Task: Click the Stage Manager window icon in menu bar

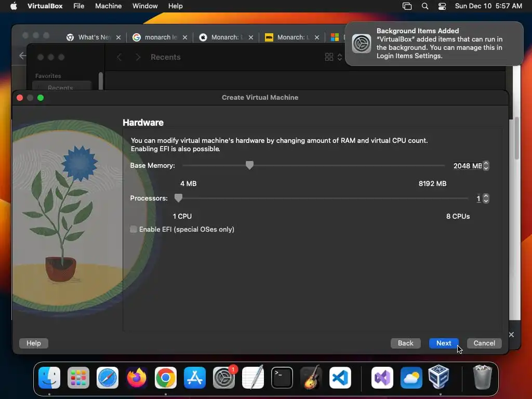Action: (x=407, y=6)
